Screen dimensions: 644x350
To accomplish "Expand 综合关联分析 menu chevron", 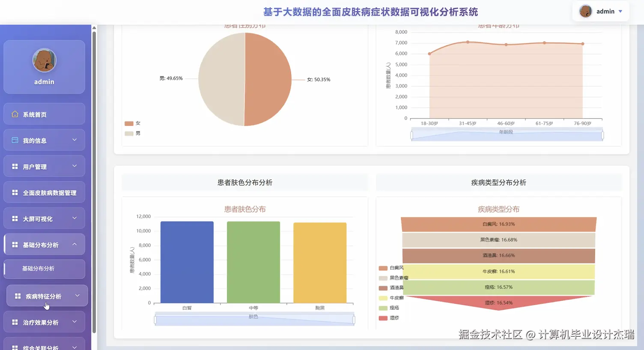I will pyautogui.click(x=75, y=347).
